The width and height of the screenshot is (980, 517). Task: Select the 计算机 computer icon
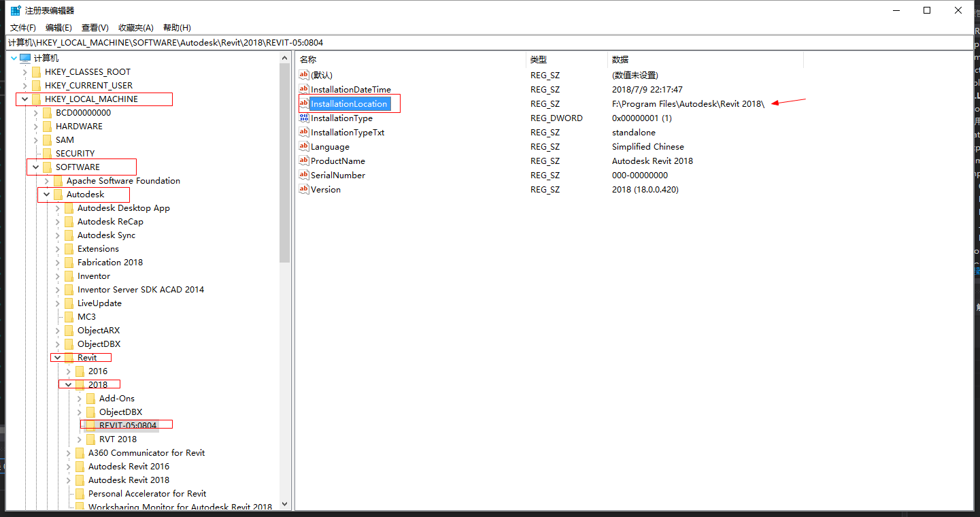[25, 59]
